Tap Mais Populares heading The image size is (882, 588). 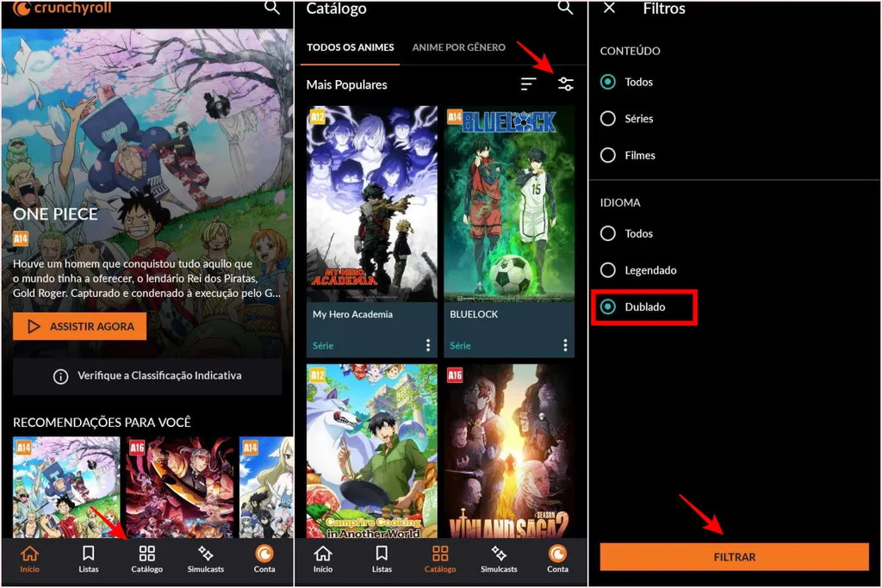click(x=346, y=85)
